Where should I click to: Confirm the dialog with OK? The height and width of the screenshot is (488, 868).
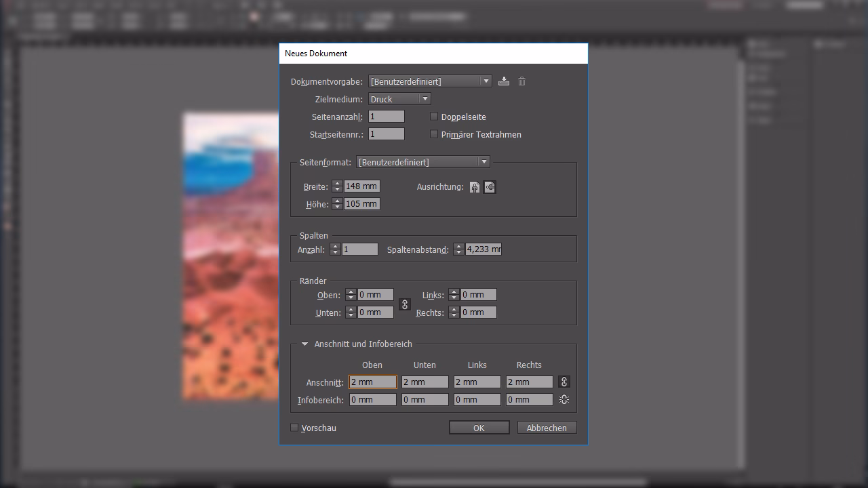(x=479, y=427)
